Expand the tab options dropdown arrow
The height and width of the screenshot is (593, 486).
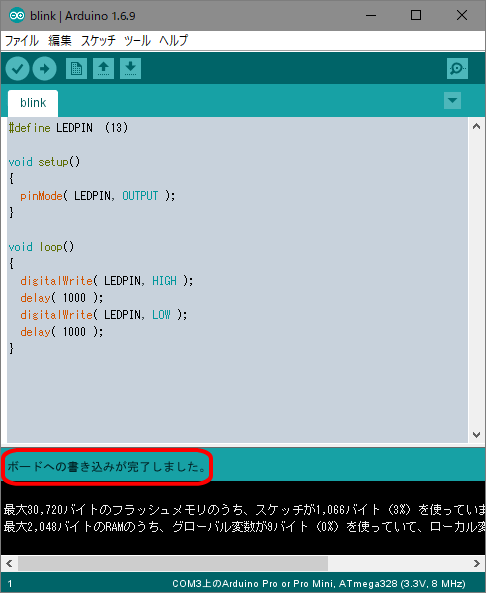452,101
